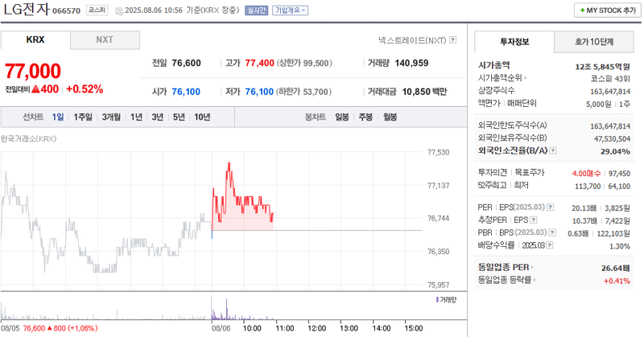Screen dimensions: 644x337
Task: Click the calendar icon before the date
Action: coord(119,11)
